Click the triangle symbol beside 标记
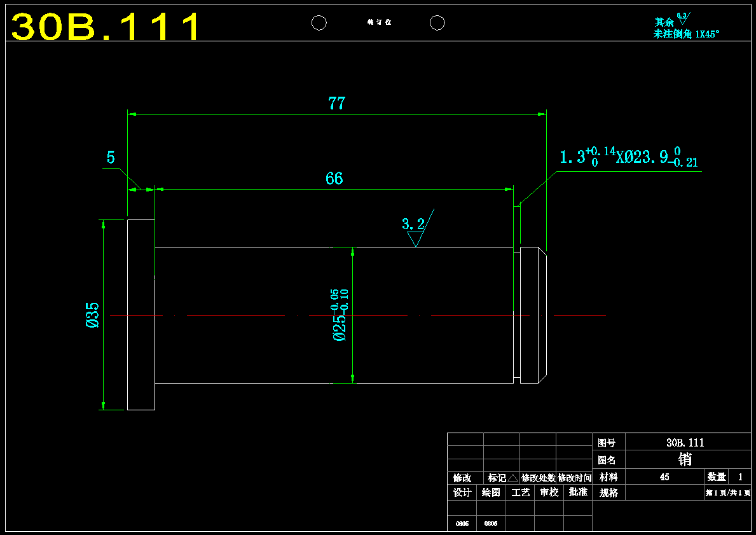Viewport: 756px width, 535px height. pyautogui.click(x=513, y=478)
